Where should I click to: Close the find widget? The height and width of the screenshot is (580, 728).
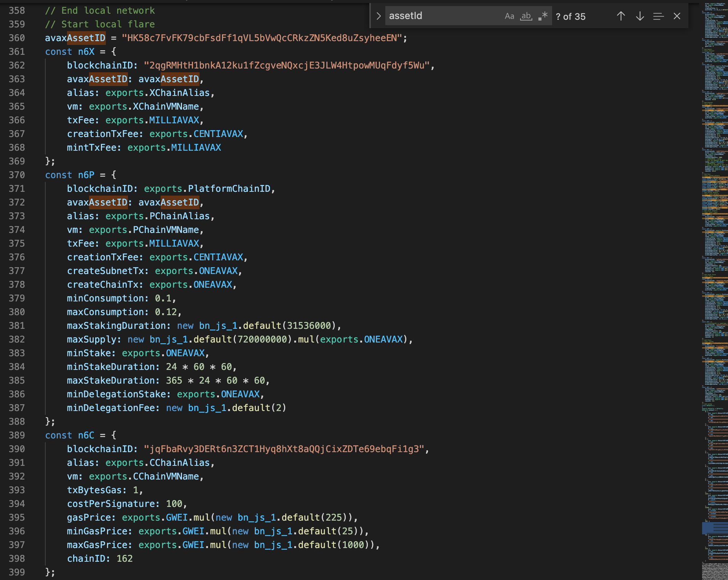[x=677, y=16]
